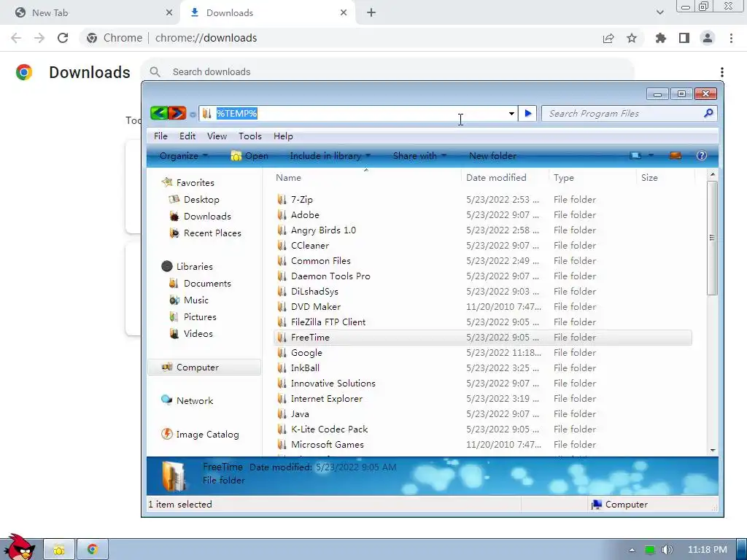Open a new Chrome tab with plus
Image resolution: width=747 pixels, height=560 pixels.
(x=371, y=13)
